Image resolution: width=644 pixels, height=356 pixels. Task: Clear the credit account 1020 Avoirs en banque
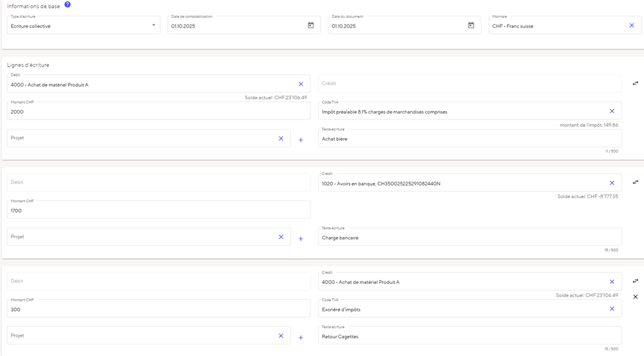tap(612, 183)
